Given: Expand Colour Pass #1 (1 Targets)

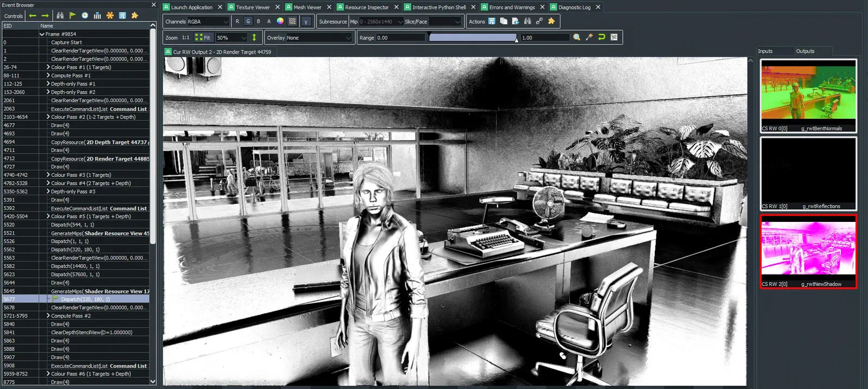Looking at the screenshot, I should point(48,67).
